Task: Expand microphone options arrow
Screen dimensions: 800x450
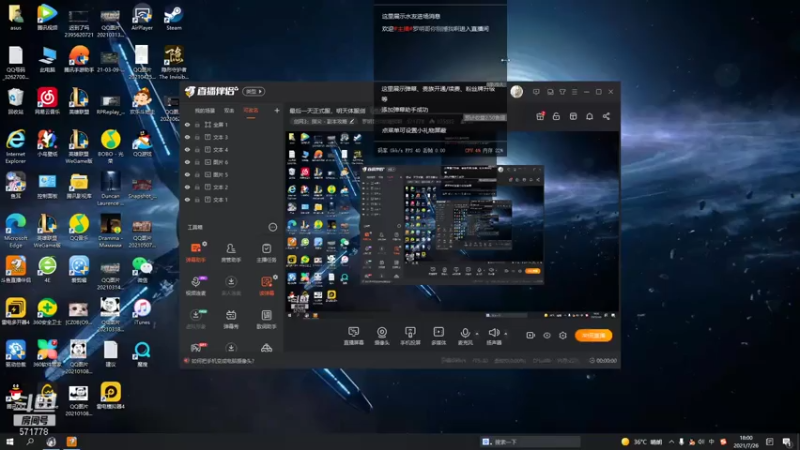Action: pyautogui.click(x=477, y=334)
